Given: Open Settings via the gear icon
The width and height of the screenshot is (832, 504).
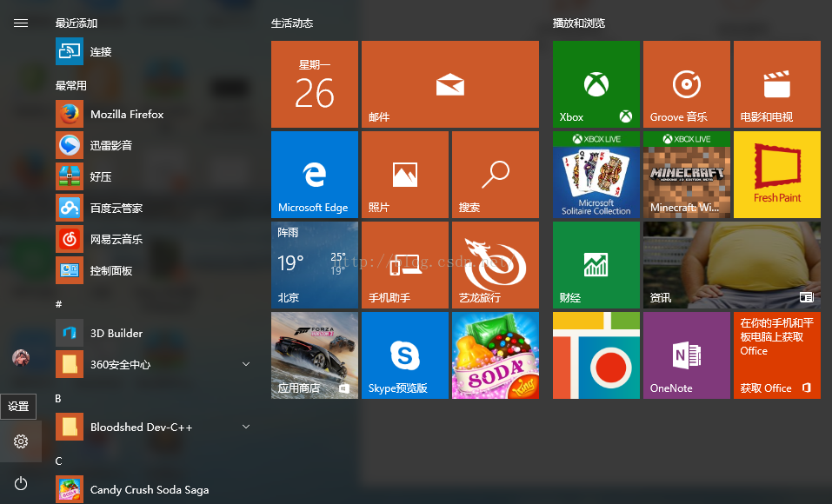Looking at the screenshot, I should click(x=21, y=441).
